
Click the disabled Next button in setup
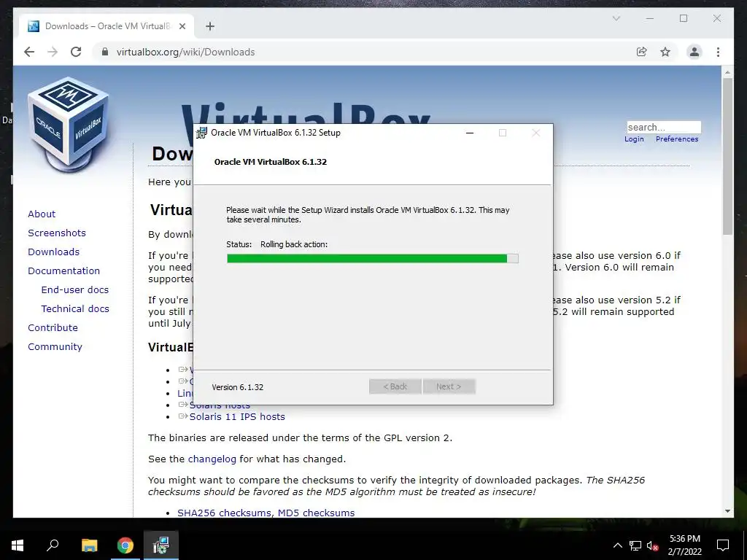point(449,386)
